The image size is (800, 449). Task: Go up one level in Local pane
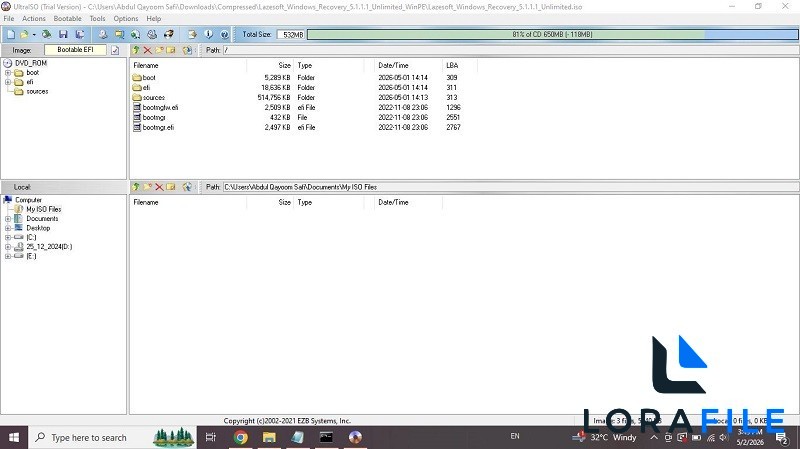click(x=136, y=187)
